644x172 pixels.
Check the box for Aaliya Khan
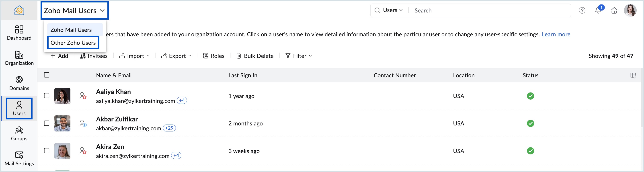(x=47, y=96)
